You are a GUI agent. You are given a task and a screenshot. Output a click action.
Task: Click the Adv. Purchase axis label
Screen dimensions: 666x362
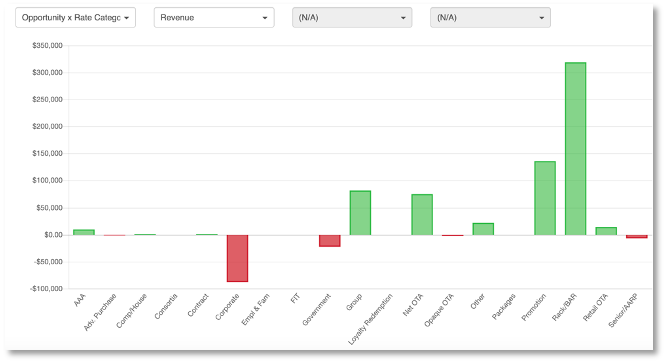100,312
